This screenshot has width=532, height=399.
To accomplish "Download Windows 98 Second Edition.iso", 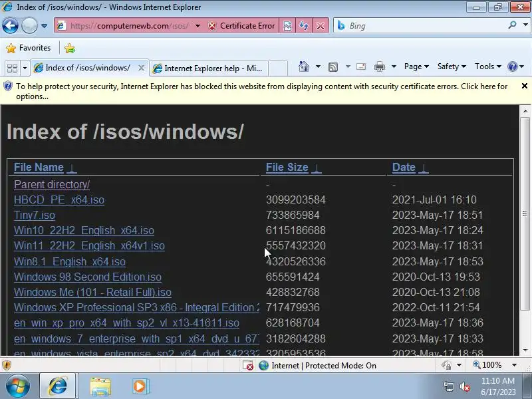I will [x=88, y=277].
